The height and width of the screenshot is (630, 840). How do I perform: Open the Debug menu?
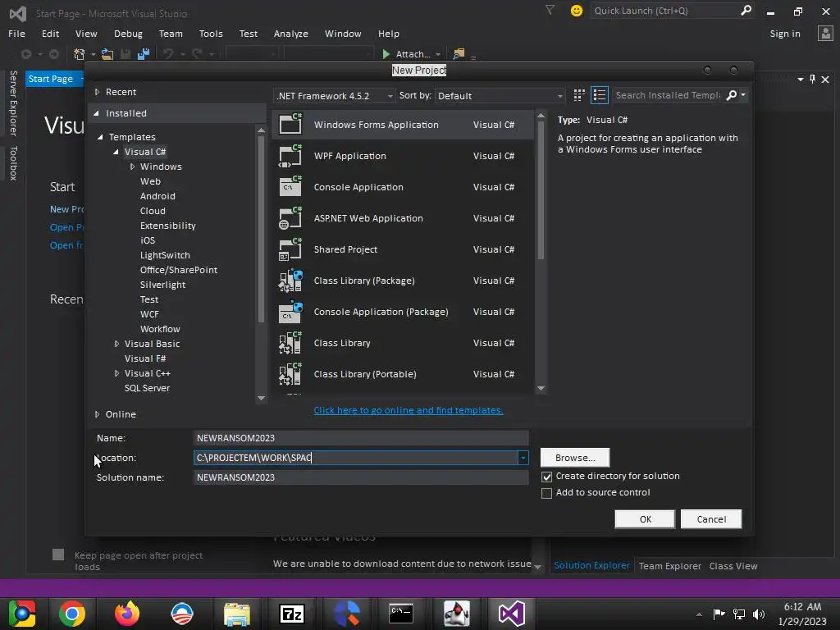click(x=128, y=33)
